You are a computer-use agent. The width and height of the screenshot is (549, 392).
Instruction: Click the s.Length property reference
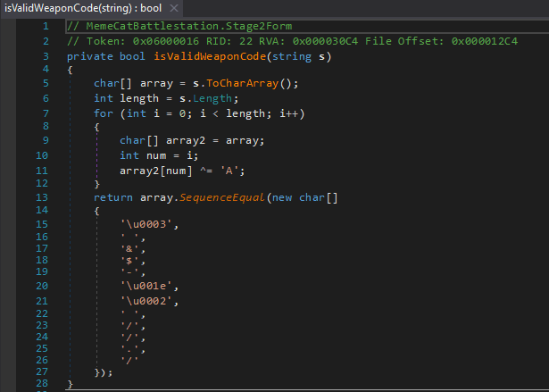(205, 98)
